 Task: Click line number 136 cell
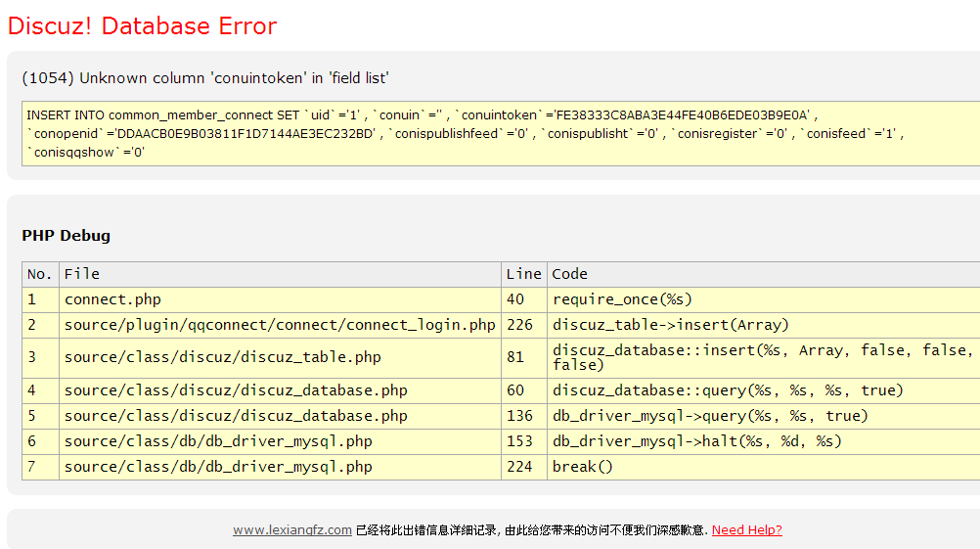tap(524, 417)
